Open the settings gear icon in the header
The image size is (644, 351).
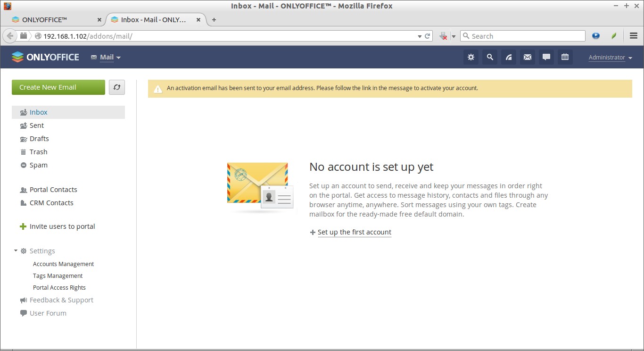[471, 57]
